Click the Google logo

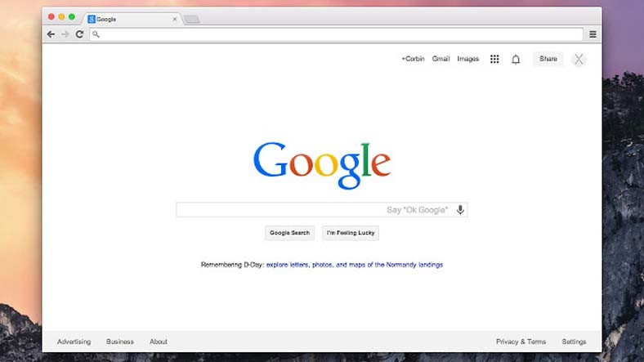322,165
